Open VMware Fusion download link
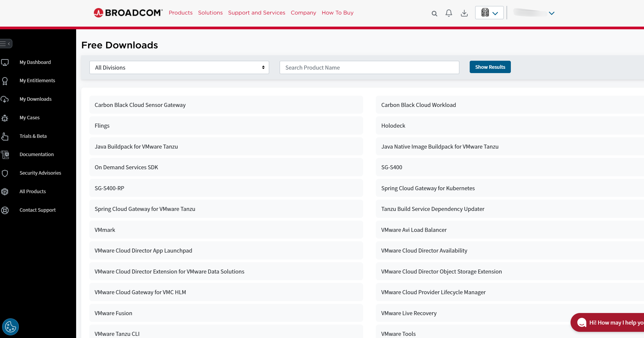 point(113,313)
